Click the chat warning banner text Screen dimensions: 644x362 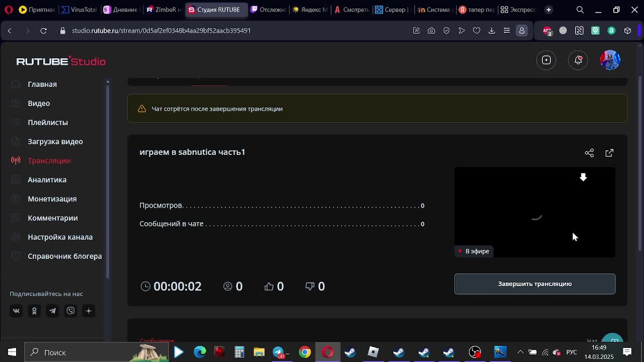217,109
